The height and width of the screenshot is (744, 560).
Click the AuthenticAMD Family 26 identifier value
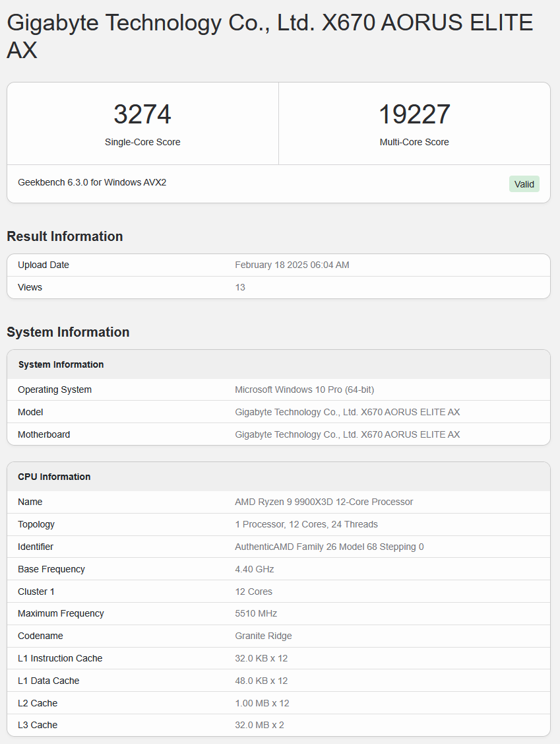click(x=329, y=547)
